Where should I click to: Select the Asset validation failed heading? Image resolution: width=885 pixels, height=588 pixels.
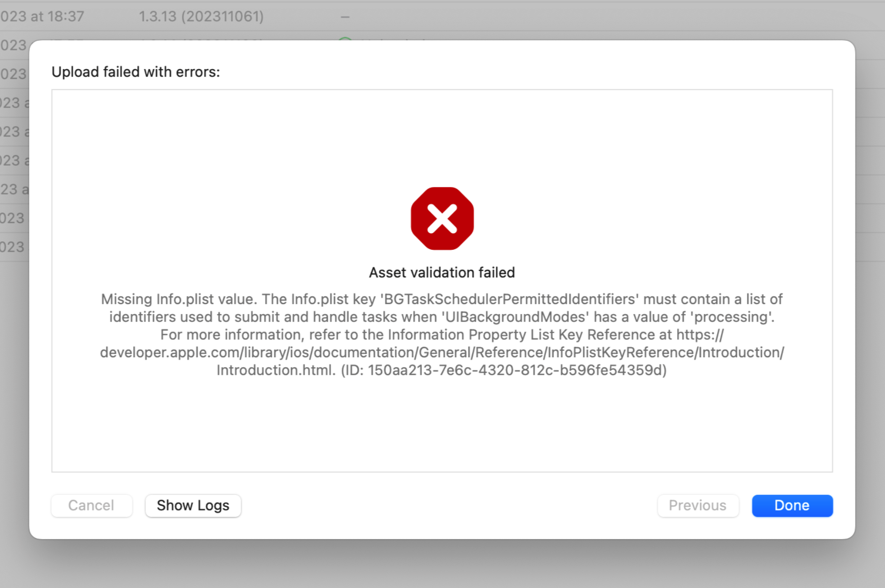(x=442, y=272)
